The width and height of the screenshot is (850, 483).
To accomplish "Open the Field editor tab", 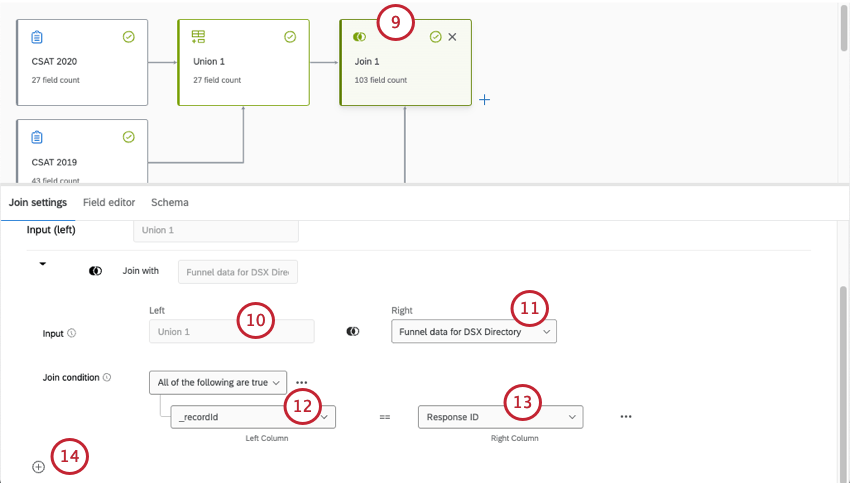I will [x=109, y=202].
